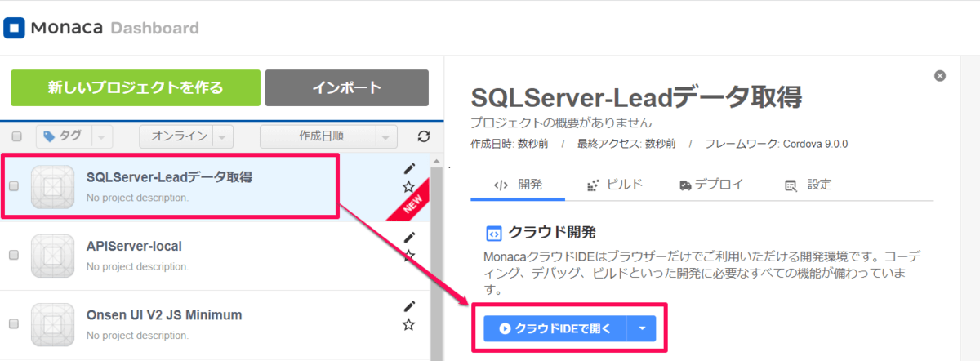Select the Onsen UI V2 JS Minimum name
This screenshot has height=361, width=980.
coord(164,314)
